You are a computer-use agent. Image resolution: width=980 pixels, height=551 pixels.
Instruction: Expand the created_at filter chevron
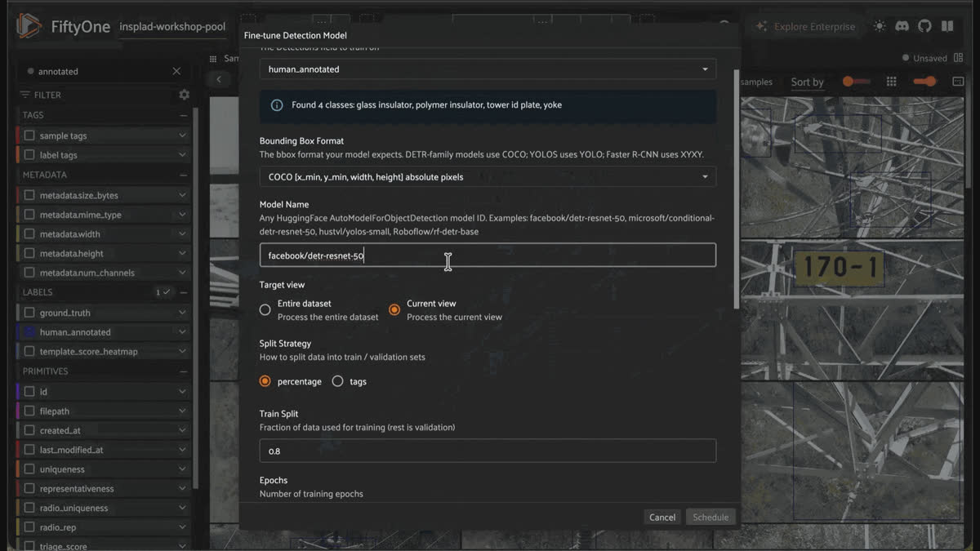(x=182, y=430)
